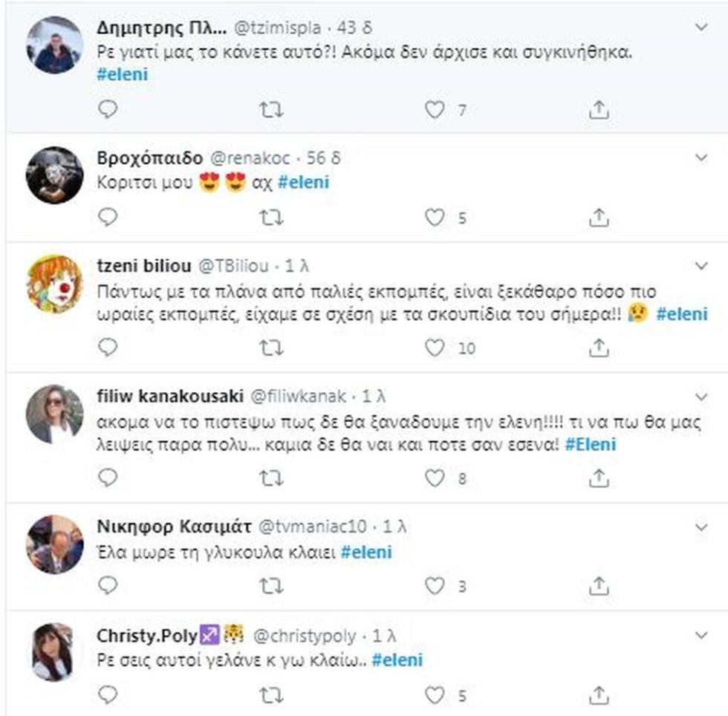Screen dimensions: 728x716
Task: Open more options for Δημητρης's tweet
Action: [x=701, y=27]
